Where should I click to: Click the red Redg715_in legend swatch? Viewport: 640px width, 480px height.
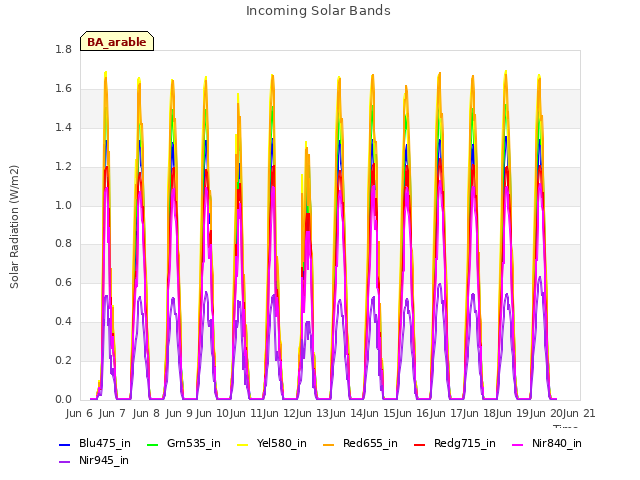coord(420,444)
